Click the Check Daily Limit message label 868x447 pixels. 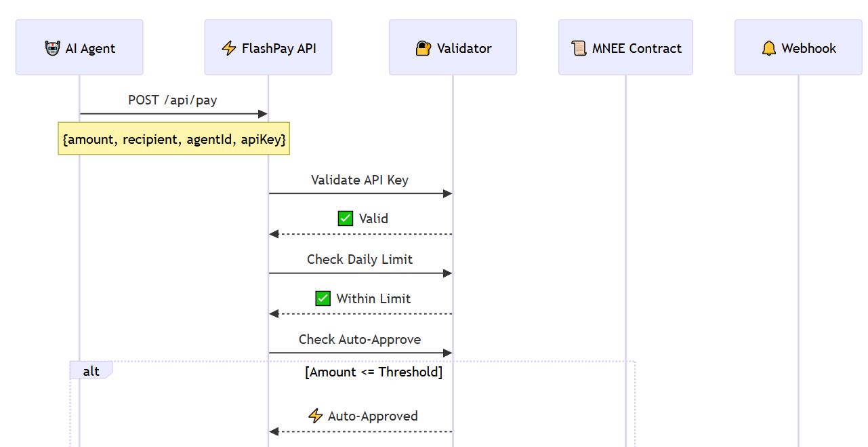[360, 259]
